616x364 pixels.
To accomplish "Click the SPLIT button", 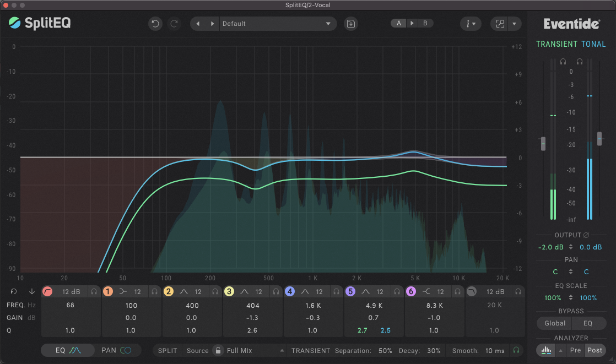I will (167, 351).
